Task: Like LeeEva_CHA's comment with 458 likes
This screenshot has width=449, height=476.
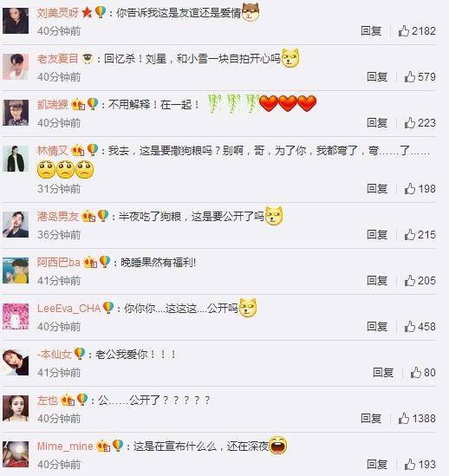Action: click(x=420, y=327)
